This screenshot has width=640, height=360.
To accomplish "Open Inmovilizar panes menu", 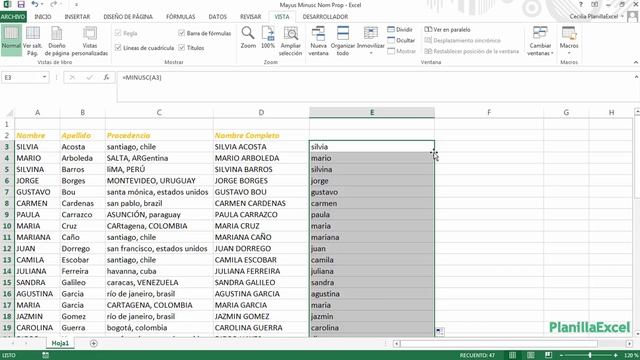I will pos(371,41).
